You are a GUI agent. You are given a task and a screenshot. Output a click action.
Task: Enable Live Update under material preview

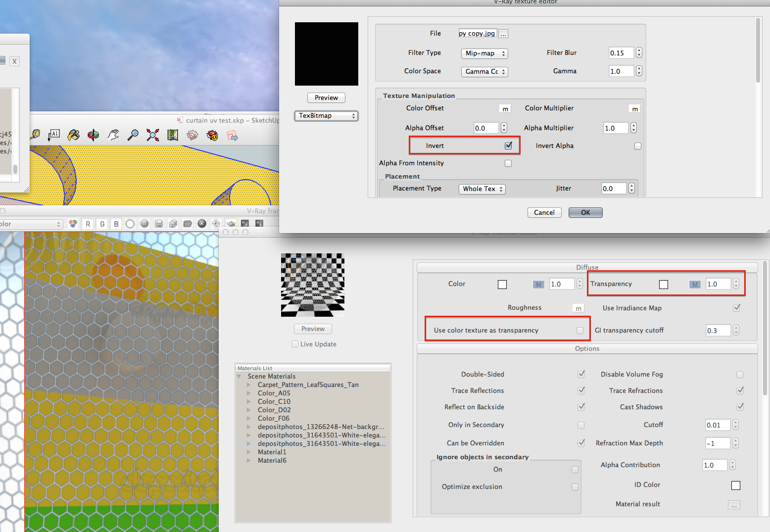tap(295, 344)
